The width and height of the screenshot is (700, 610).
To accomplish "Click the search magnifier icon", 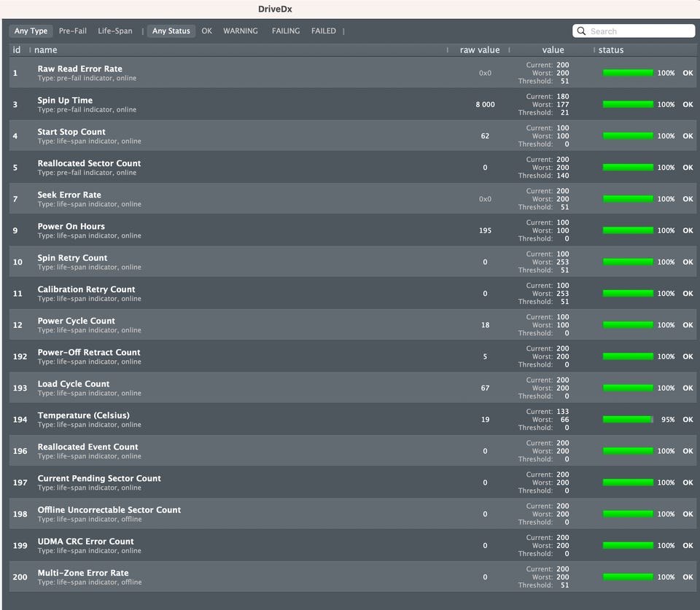I will coord(581,31).
